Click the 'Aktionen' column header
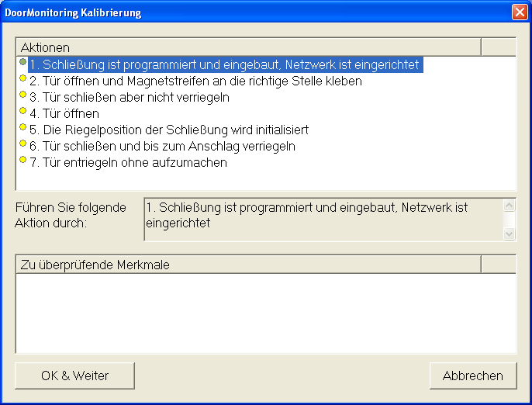This screenshot has width=532, height=405. 248,47
